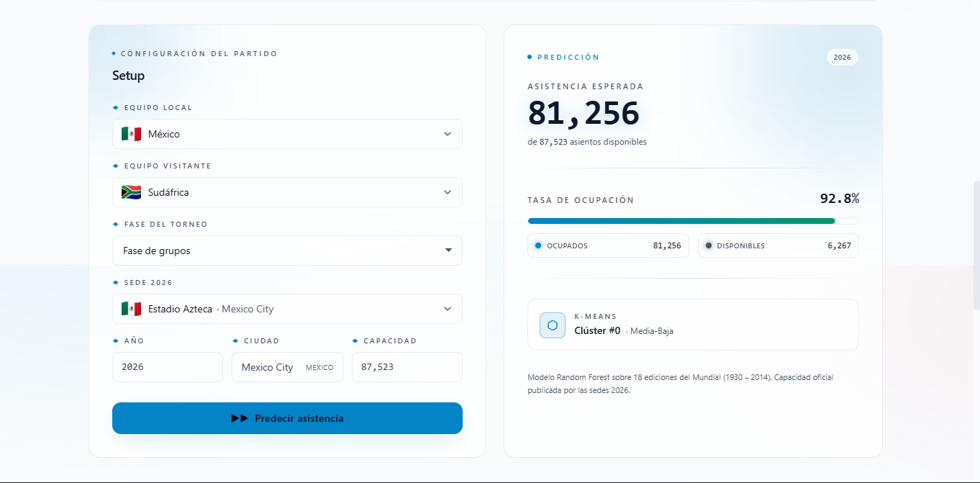The image size is (980, 483).
Task: Click the chevron arrow in the Sudáfrica dropdown
Action: click(x=448, y=192)
